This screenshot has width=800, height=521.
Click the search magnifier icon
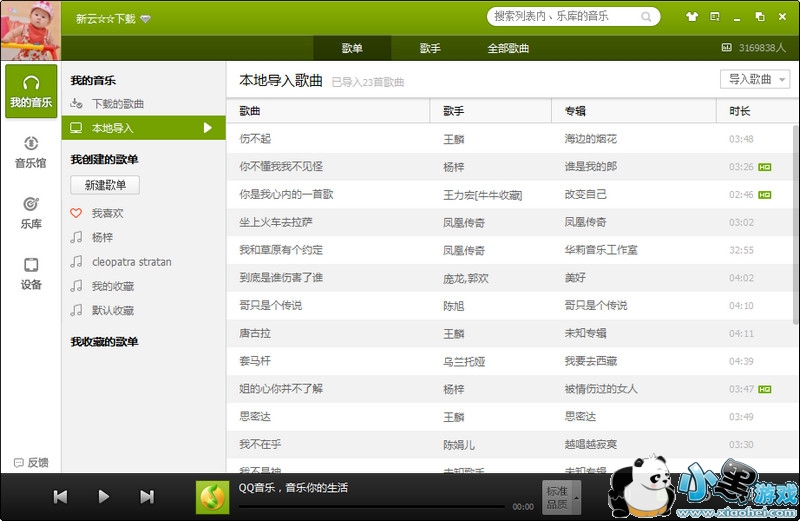point(646,17)
